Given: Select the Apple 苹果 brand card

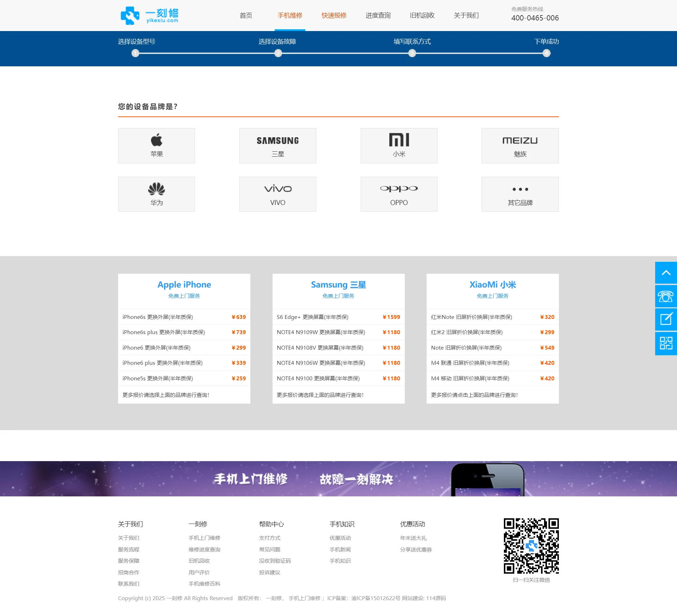Looking at the screenshot, I should tap(156, 145).
